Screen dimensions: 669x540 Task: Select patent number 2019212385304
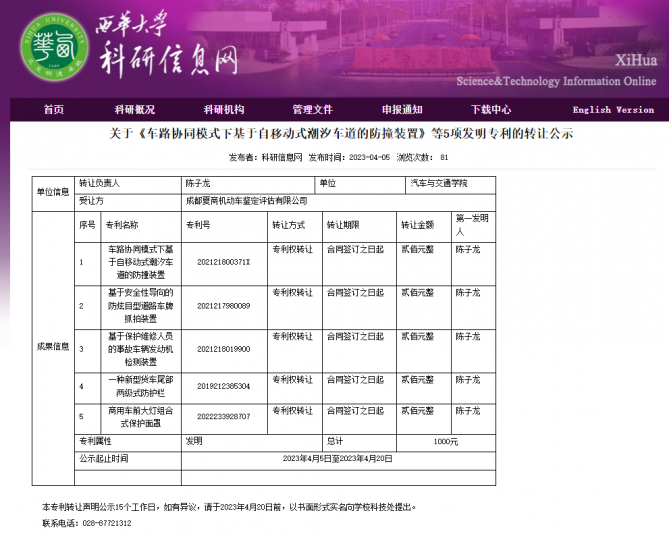224,386
